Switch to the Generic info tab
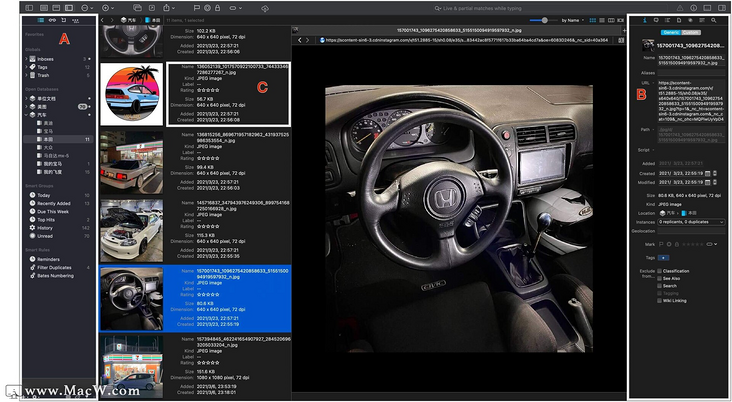Screen dimensions: 732x402 coord(671,32)
